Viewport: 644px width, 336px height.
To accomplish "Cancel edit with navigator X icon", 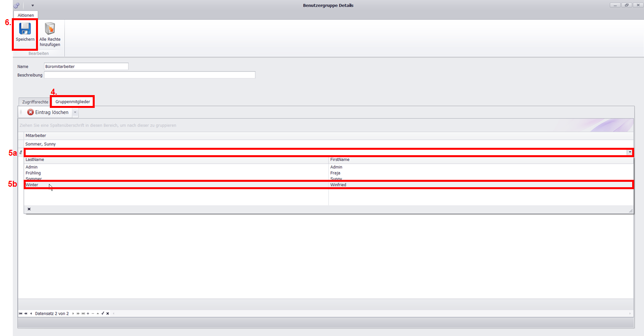I will click(107, 313).
